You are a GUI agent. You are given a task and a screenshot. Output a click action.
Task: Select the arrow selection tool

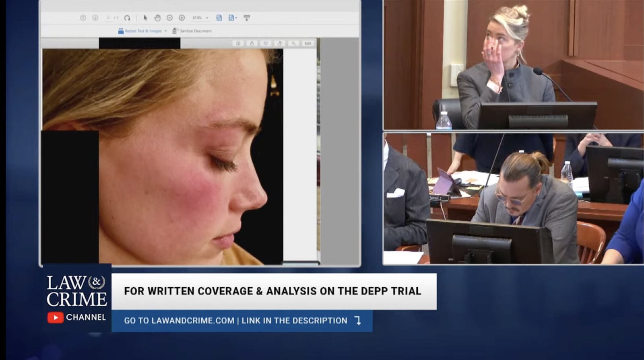coord(145,18)
